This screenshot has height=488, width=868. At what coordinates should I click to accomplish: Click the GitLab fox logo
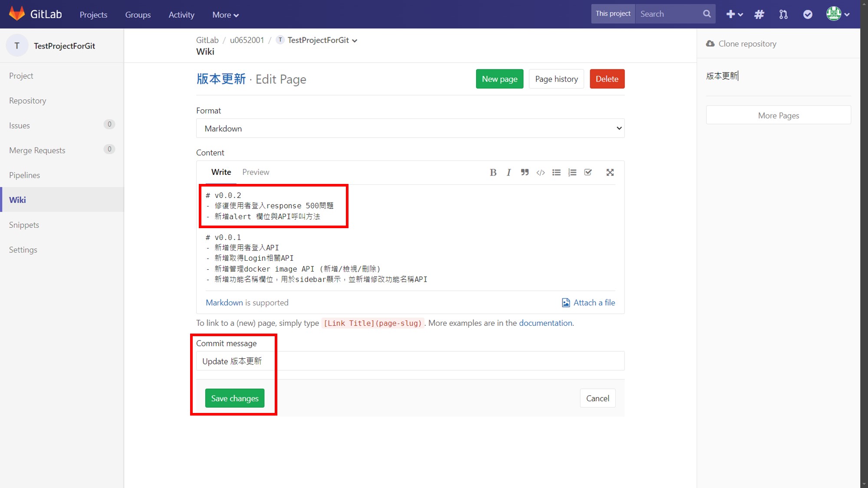17,14
